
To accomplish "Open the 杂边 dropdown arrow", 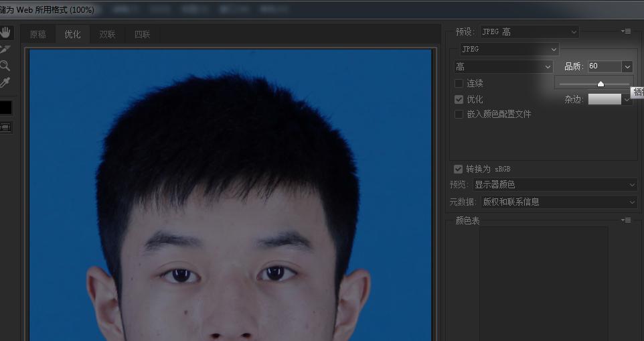I will tap(627, 99).
